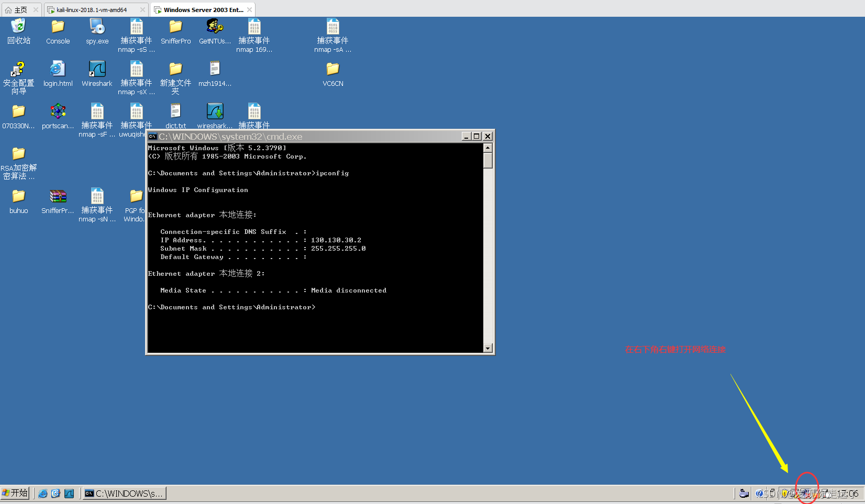
Task: Select the login.html desktop file
Action: (58, 74)
